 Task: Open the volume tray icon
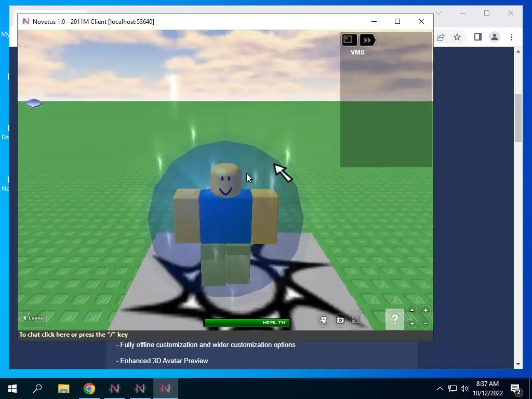click(x=464, y=389)
